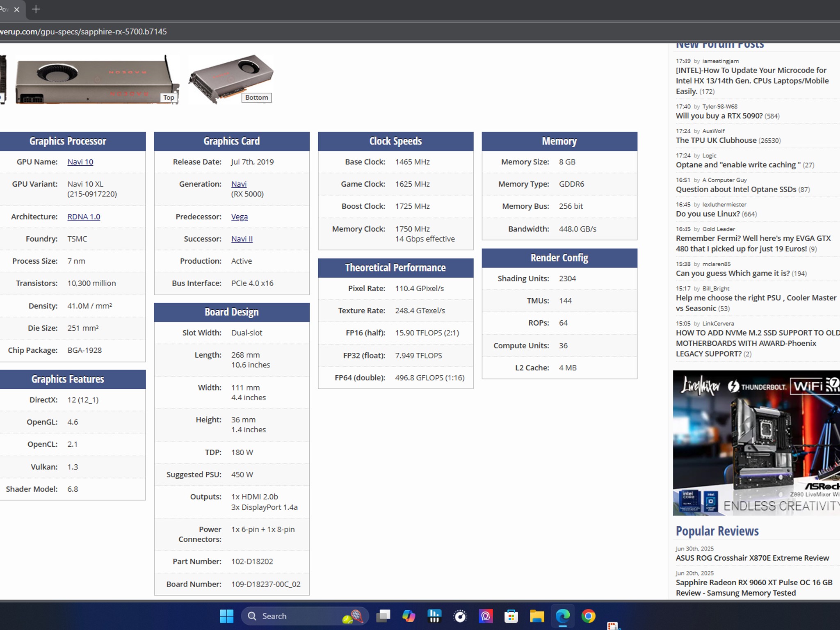Open a new browser tab
Viewport: 840px width, 630px height.
tap(36, 9)
